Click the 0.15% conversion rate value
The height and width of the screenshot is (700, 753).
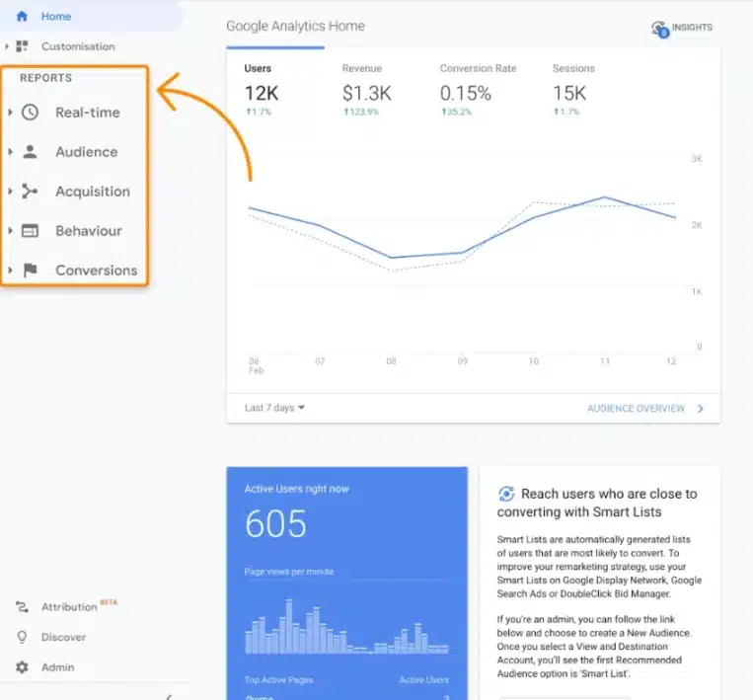tap(466, 93)
